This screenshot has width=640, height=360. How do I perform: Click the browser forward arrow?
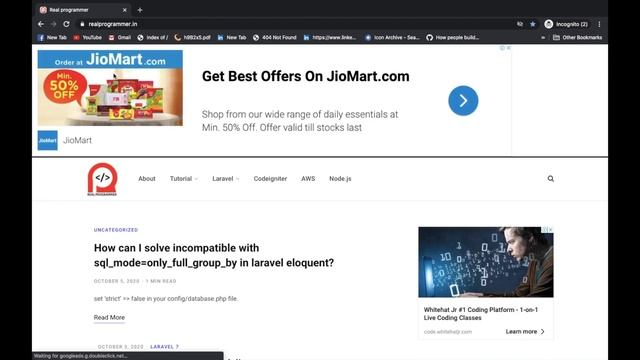pyautogui.click(x=53, y=24)
